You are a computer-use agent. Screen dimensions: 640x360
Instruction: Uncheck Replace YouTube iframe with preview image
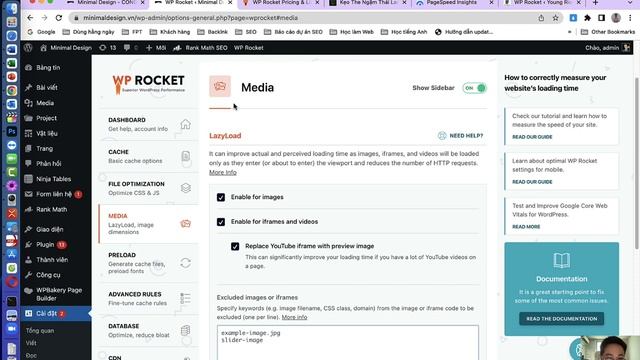point(235,246)
